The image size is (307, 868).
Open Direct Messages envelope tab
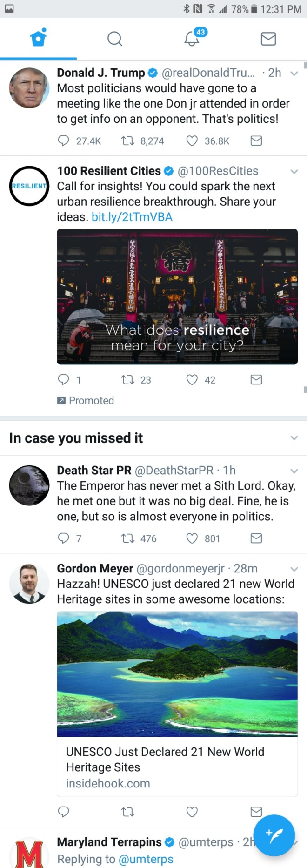(x=268, y=39)
